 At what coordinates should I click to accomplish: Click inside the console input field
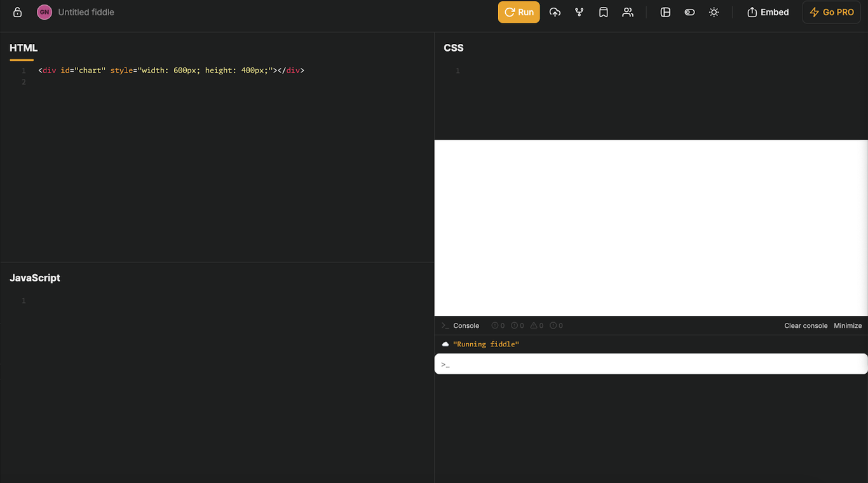tap(651, 364)
